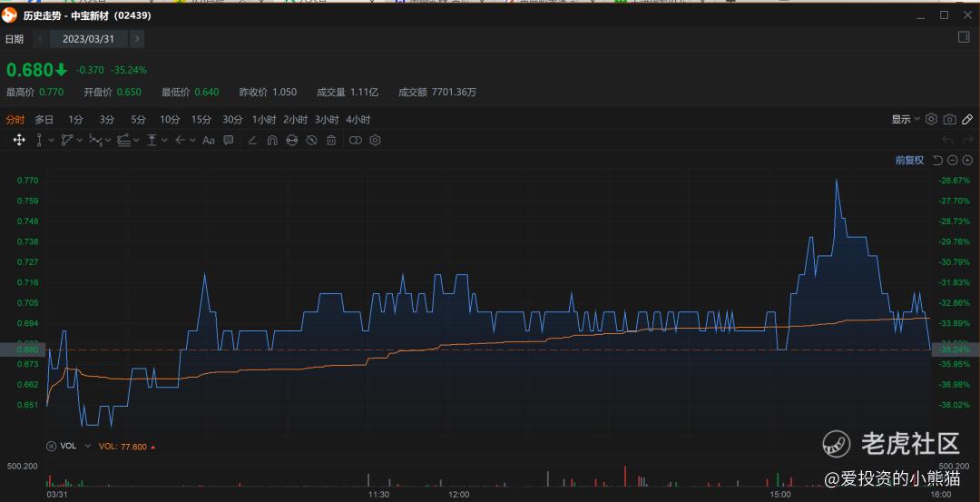
Task: Click the 前复权 price adjustment button
Action: pos(909,160)
